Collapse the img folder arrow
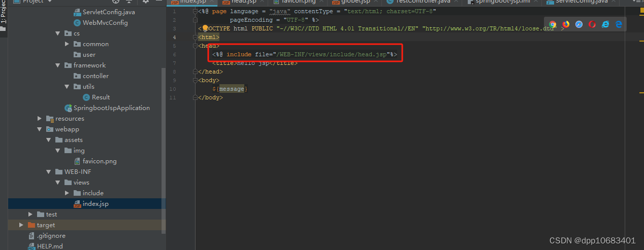 click(58, 150)
